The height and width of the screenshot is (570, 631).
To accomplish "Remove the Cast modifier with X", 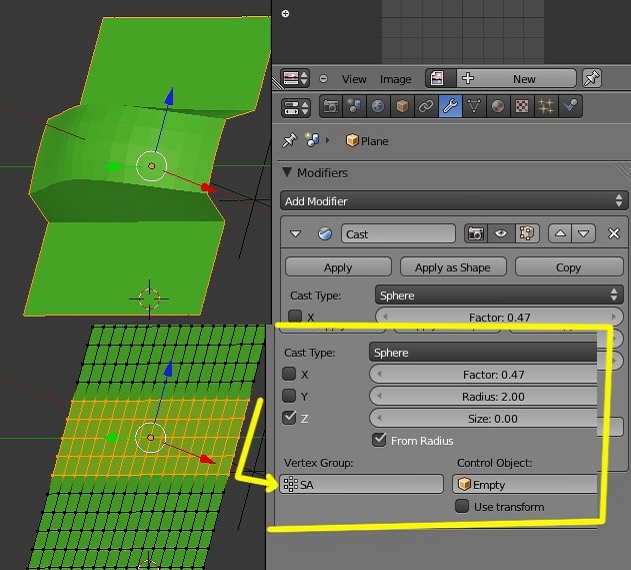I will point(614,233).
